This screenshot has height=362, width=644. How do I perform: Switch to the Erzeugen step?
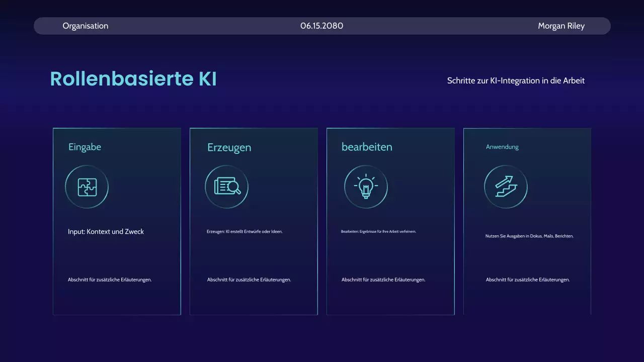pos(229,147)
